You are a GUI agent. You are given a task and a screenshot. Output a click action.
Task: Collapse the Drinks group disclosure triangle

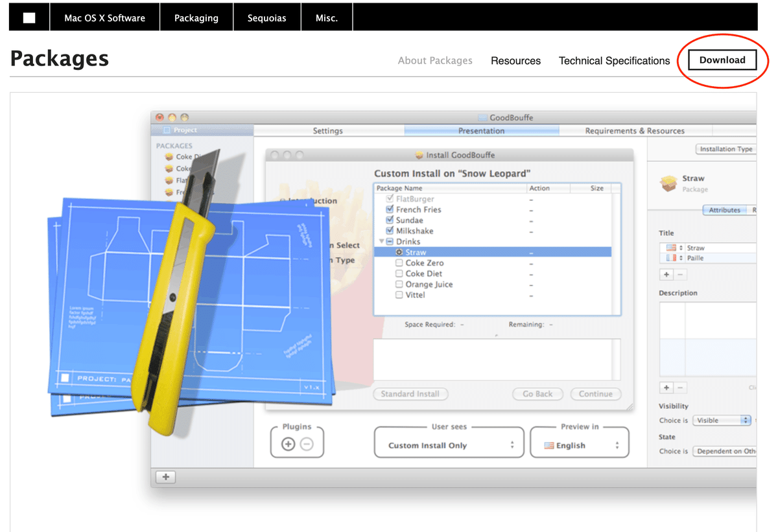[381, 241]
